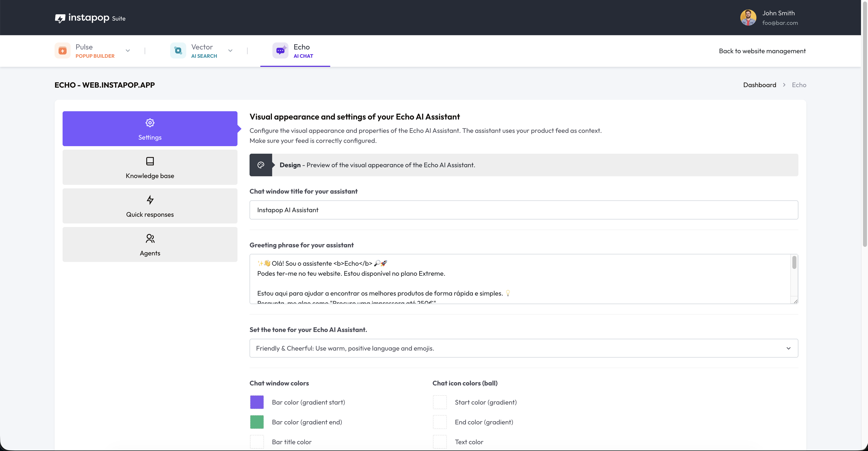This screenshot has width=868, height=451.
Task: Click the chat window title input field
Action: [x=523, y=210]
